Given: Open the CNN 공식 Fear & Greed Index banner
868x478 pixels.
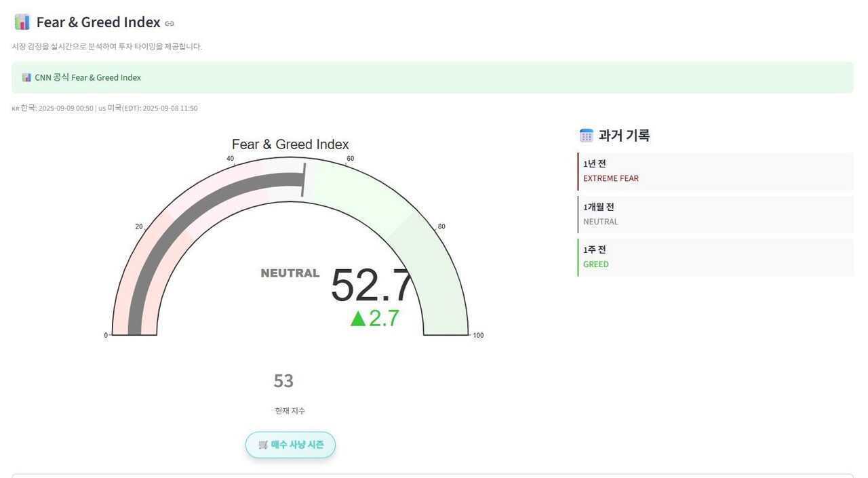Looking at the screenshot, I should coord(88,77).
